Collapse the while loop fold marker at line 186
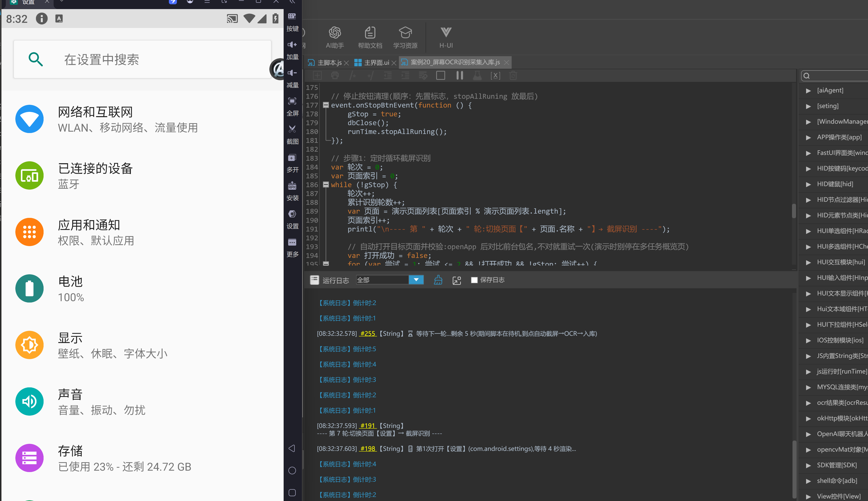This screenshot has height=501, width=868. (326, 185)
